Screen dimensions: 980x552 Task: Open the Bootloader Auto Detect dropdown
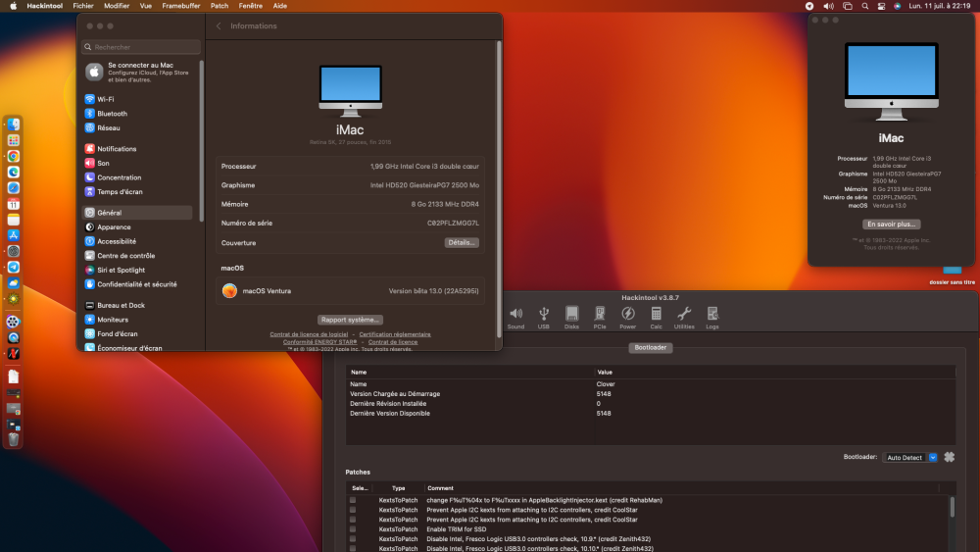[909, 458]
